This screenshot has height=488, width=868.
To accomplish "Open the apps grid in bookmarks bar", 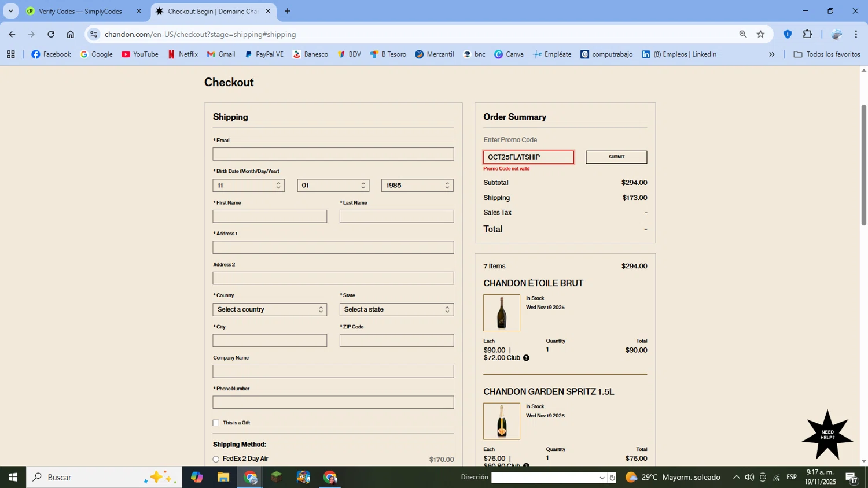I will click(10, 54).
